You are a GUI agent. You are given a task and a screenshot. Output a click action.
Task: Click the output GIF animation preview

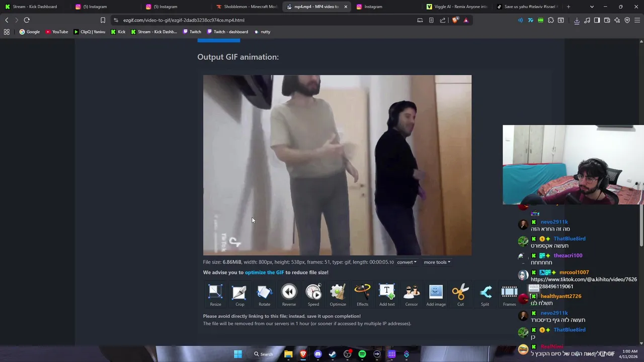[x=337, y=165]
